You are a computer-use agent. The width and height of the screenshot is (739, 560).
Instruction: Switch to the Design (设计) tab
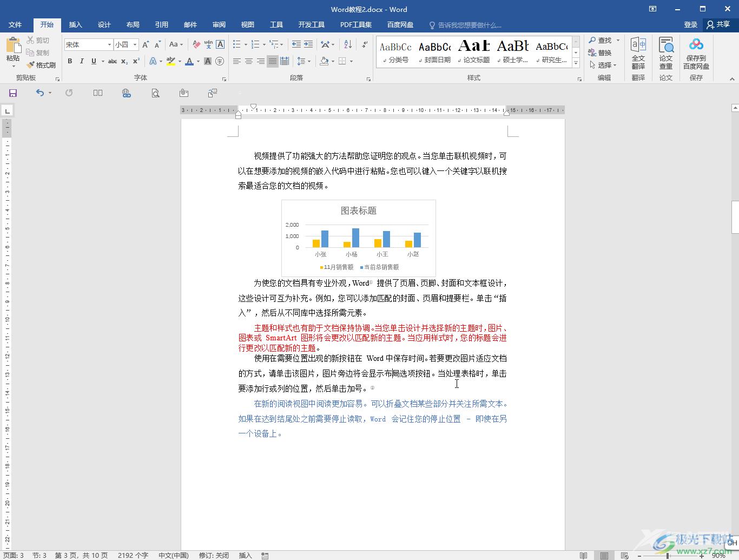coord(104,24)
